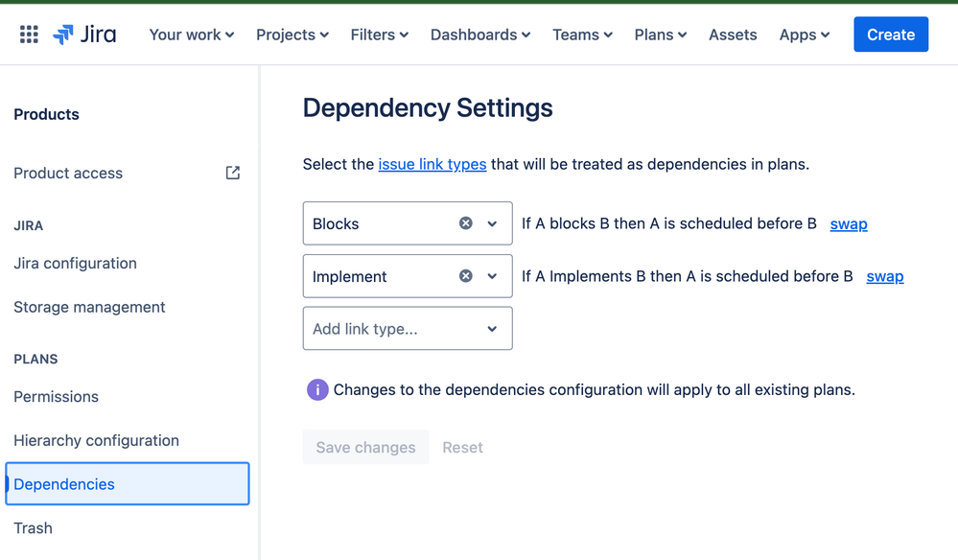
Task: Open the Projects menu
Action: (x=292, y=35)
